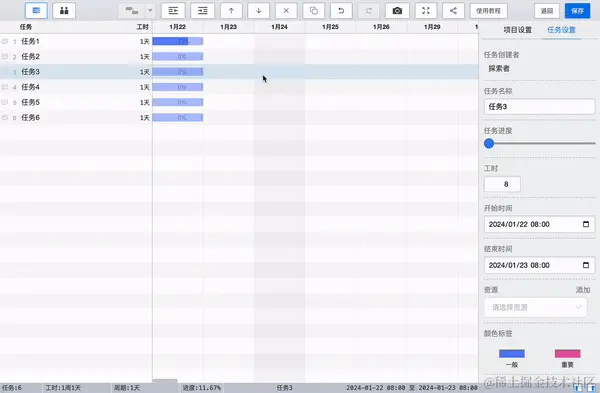Click the 任务进度 slider handle

pos(489,144)
